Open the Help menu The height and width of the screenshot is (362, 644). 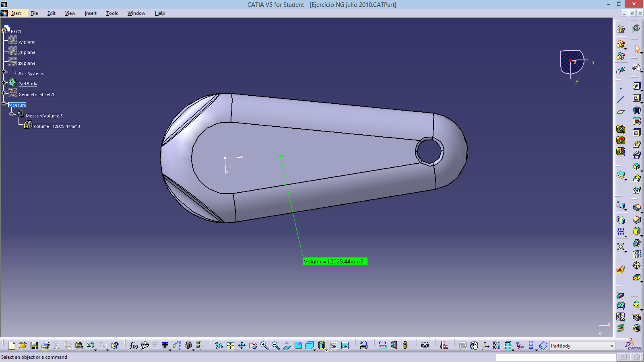click(160, 13)
